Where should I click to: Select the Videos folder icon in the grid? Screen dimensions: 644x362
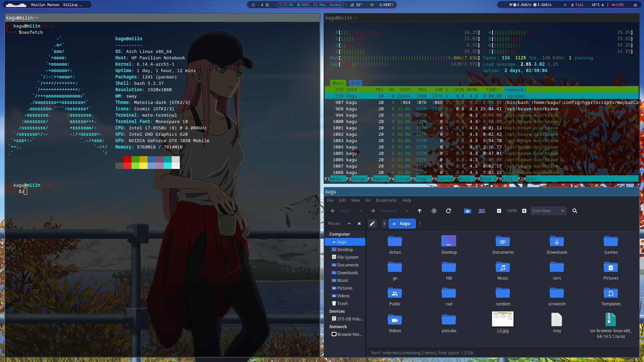395,323
